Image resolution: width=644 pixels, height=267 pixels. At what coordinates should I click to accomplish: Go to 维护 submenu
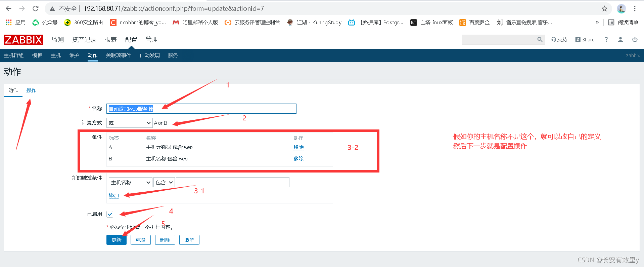pos(74,55)
